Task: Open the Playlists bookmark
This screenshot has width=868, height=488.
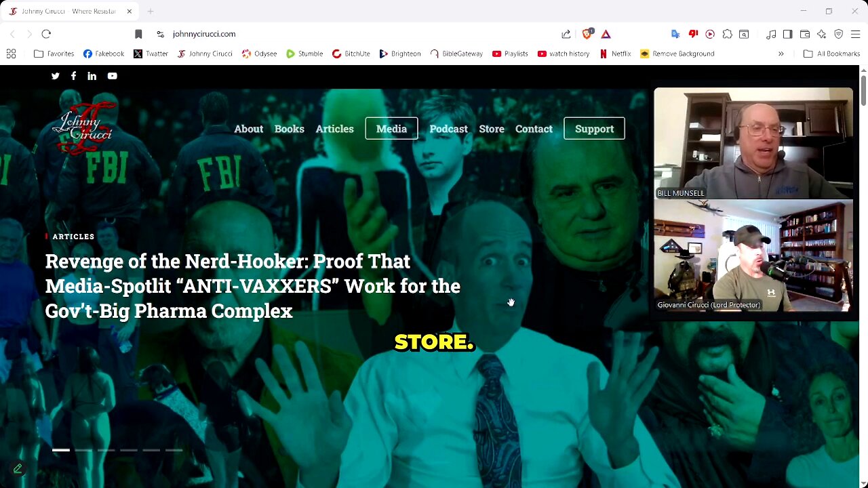Action: point(510,54)
